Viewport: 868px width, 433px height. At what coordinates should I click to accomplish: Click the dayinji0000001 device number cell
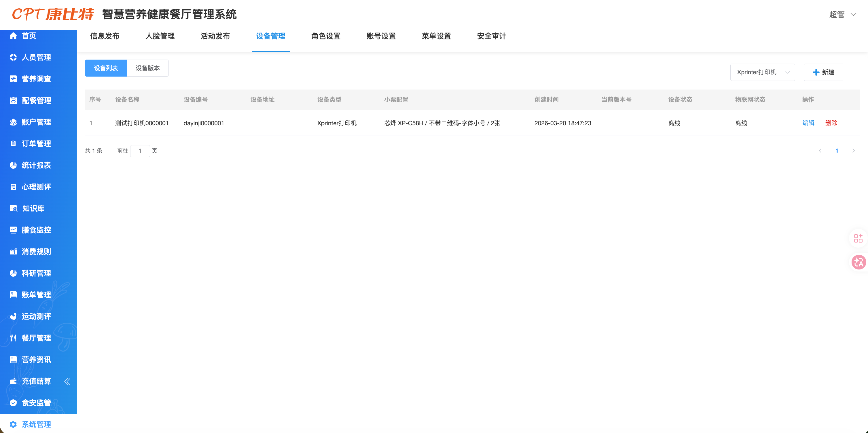pyautogui.click(x=204, y=123)
